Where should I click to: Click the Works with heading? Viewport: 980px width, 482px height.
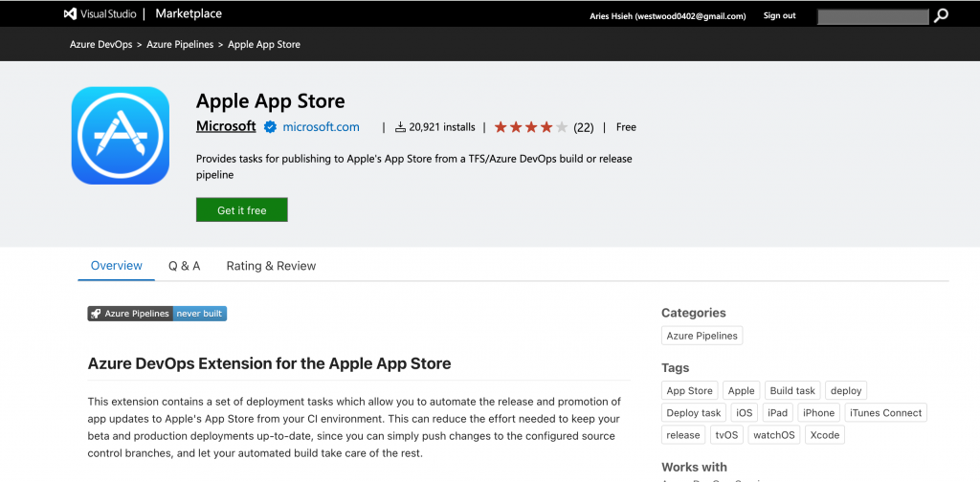pos(695,467)
